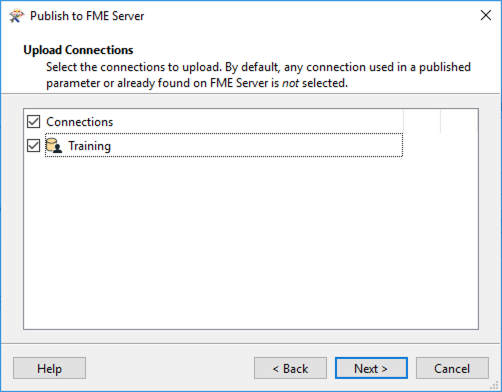Viewport: 502px width, 392px height.
Task: Cancel the publishing wizard
Action: (452, 368)
